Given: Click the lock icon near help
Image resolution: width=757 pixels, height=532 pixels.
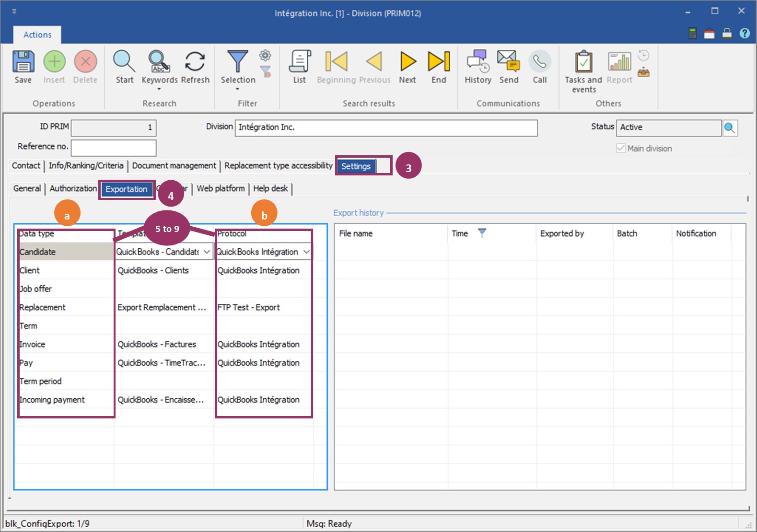Looking at the screenshot, I should (x=727, y=33).
